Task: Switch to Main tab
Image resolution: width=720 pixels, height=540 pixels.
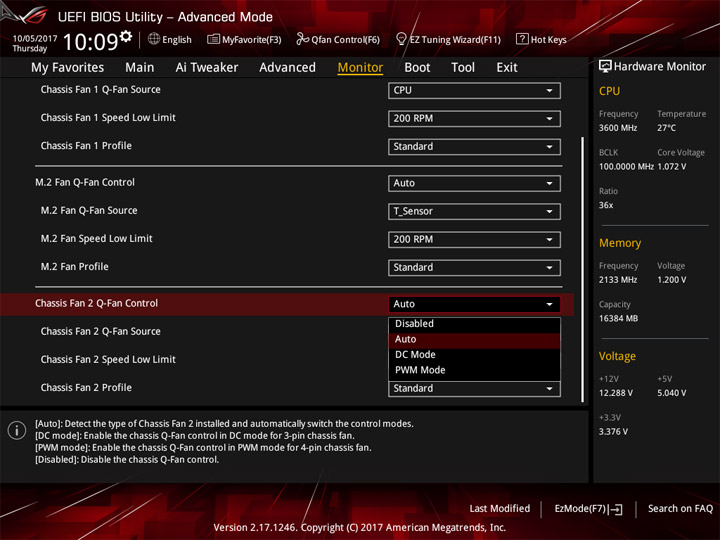Action: (x=140, y=68)
